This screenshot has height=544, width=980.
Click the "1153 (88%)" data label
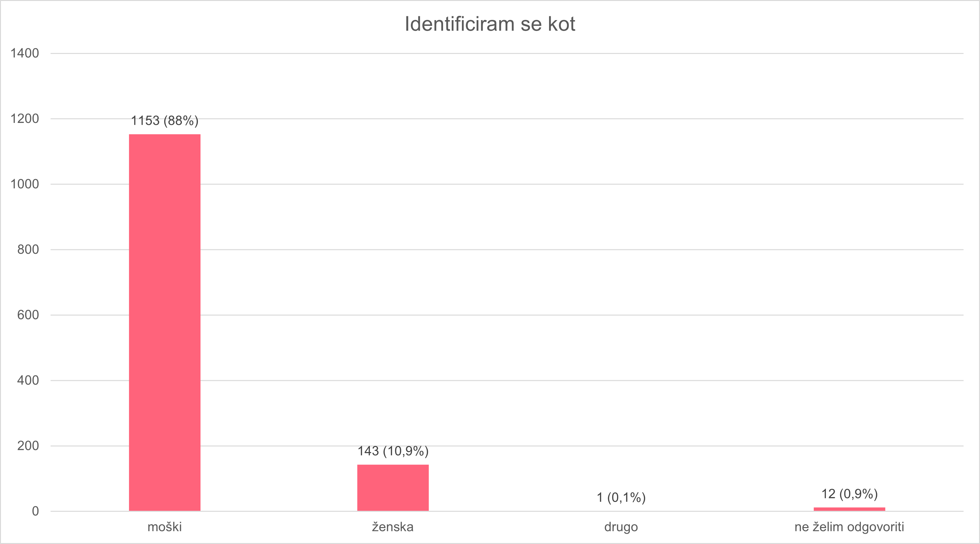[164, 121]
